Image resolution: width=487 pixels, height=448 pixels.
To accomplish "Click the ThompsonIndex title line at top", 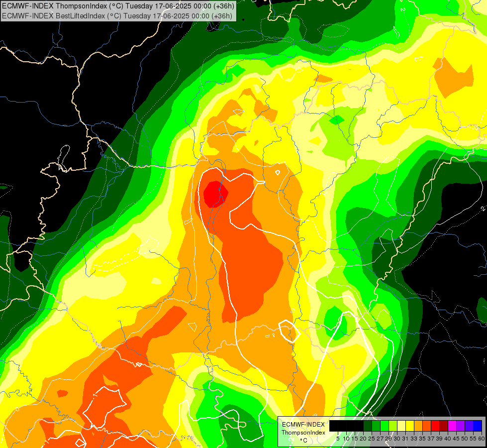I will coord(118,5).
